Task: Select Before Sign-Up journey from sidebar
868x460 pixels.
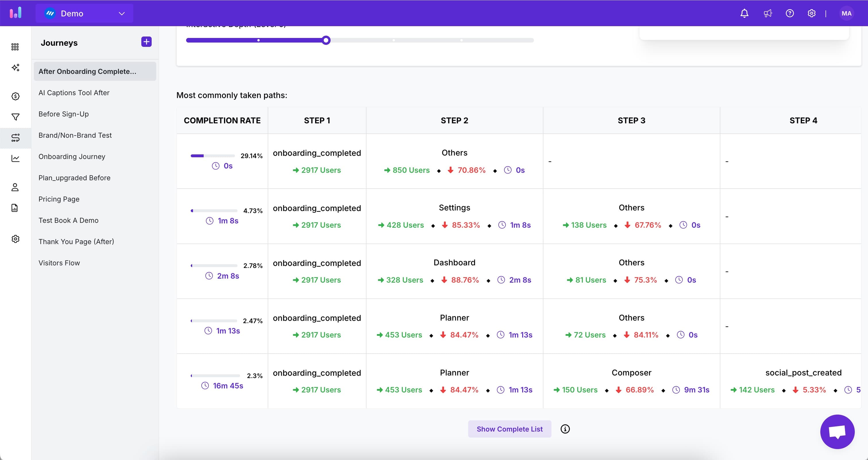Action: coord(64,114)
